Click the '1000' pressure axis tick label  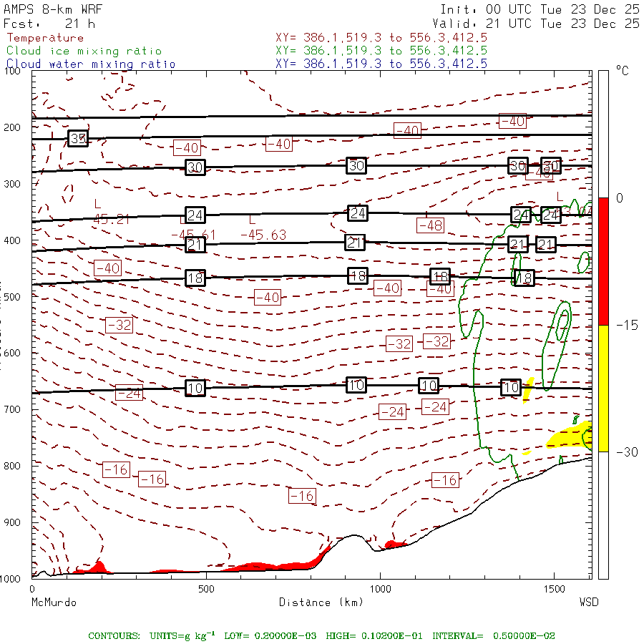[x=10, y=579]
